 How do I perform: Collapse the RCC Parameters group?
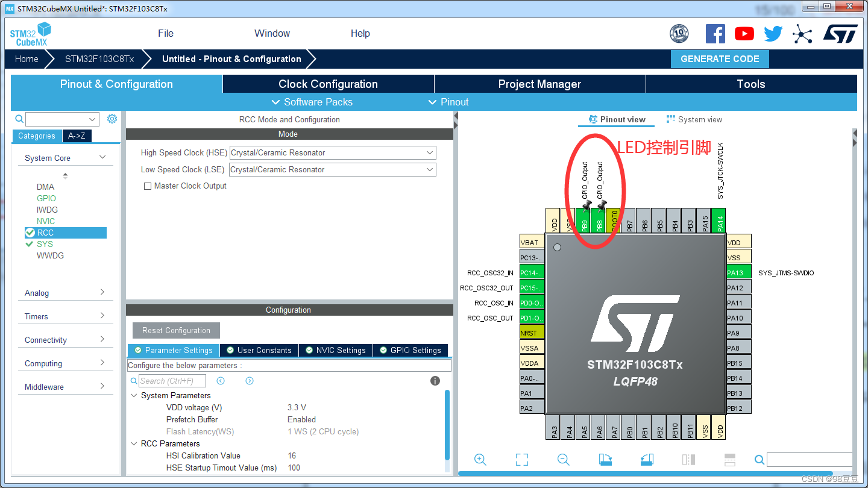pos(134,444)
